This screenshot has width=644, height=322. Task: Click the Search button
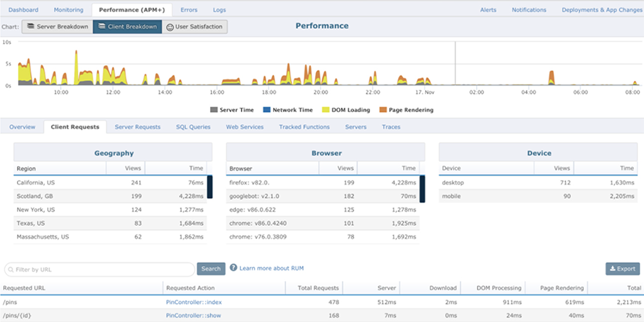[x=211, y=269]
